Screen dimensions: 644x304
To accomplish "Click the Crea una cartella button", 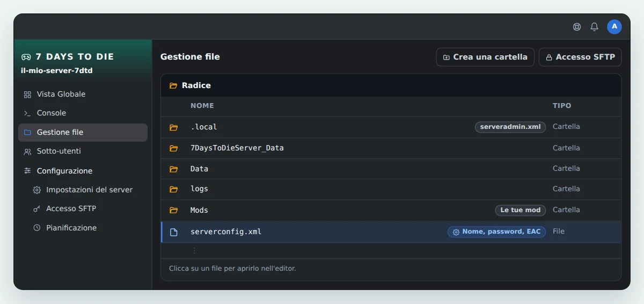I will coord(485,57).
